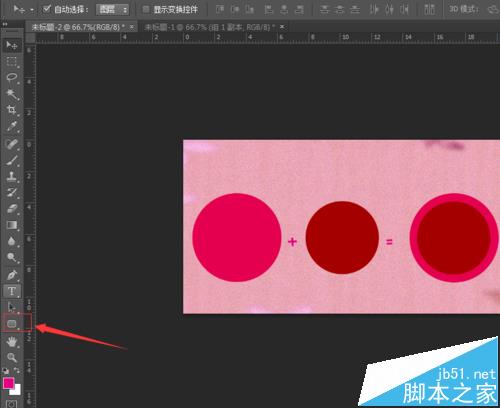Select the Pen tool

tap(12, 275)
